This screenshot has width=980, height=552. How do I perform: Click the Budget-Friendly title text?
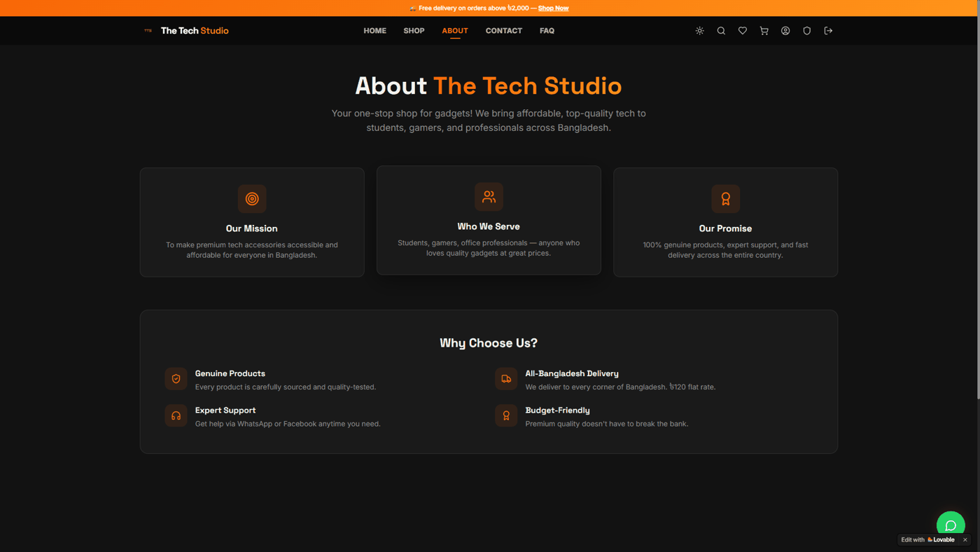click(558, 410)
